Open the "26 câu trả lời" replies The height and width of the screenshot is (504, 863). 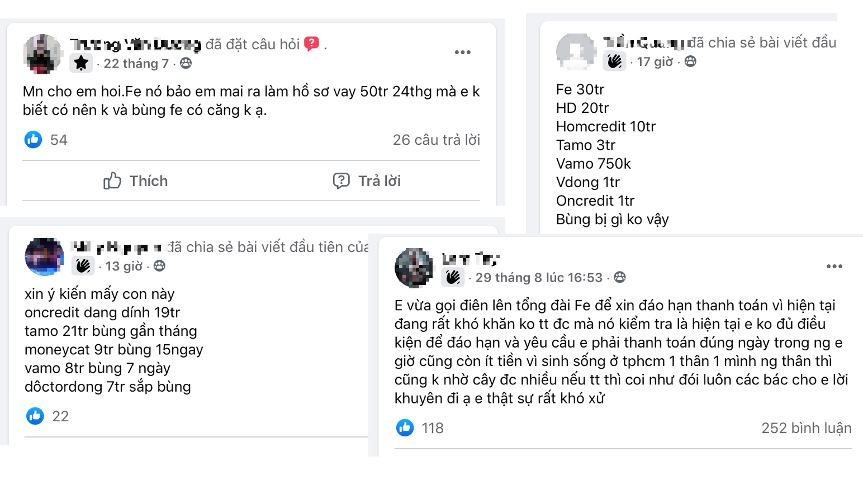[x=437, y=140]
